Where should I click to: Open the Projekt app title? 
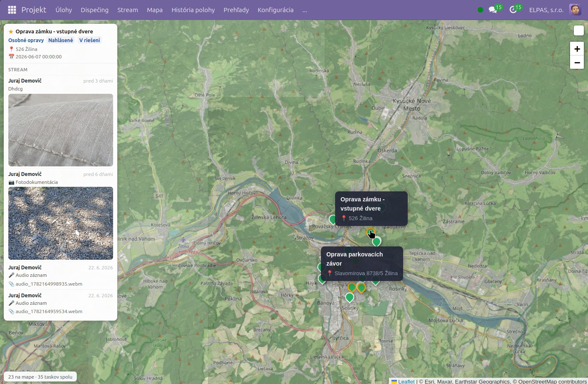pyautogui.click(x=34, y=10)
